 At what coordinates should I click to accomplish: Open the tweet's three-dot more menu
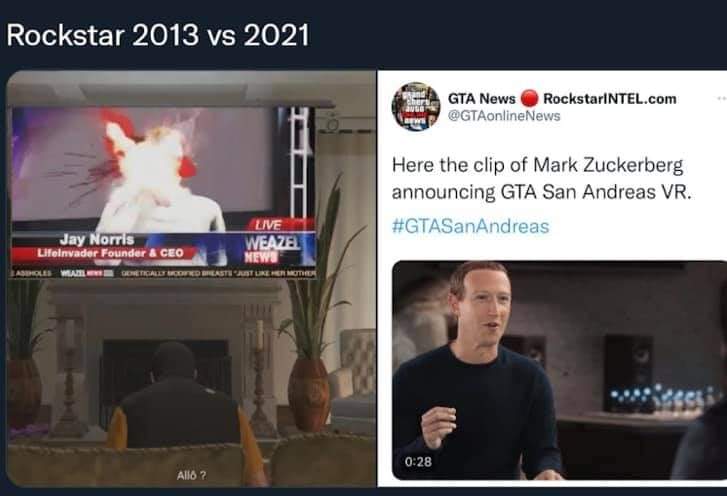721,98
